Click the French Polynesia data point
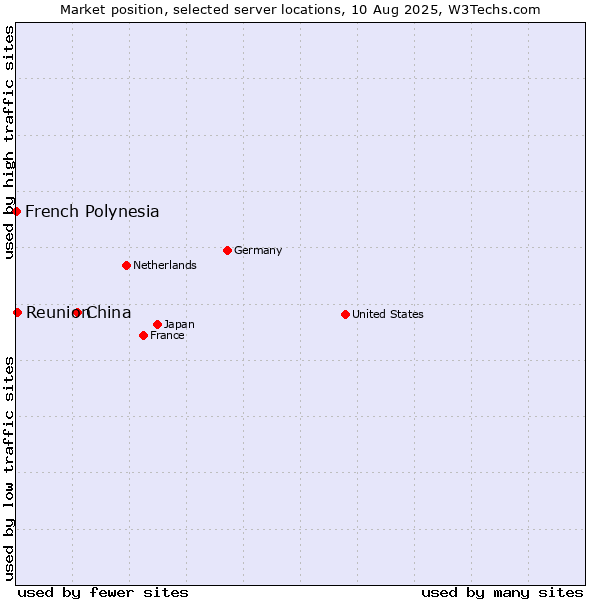The image size is (600, 600). click(x=16, y=212)
